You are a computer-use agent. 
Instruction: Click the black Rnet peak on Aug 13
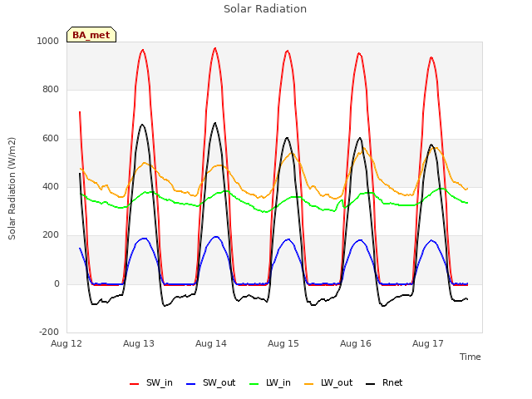coord(142,125)
